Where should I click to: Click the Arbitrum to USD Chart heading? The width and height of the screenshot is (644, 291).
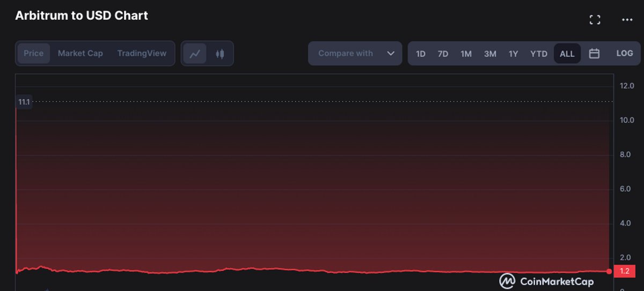point(82,16)
